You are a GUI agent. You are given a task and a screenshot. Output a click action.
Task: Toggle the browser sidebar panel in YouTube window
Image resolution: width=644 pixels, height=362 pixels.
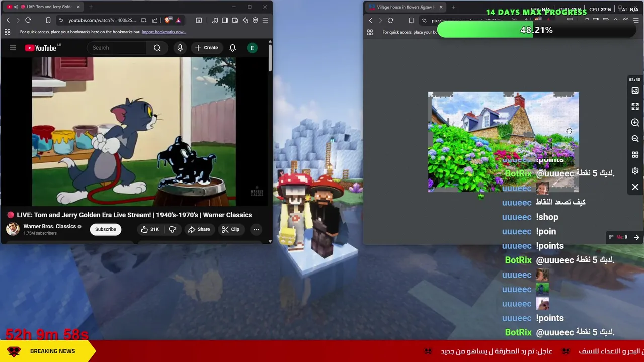pos(225,20)
